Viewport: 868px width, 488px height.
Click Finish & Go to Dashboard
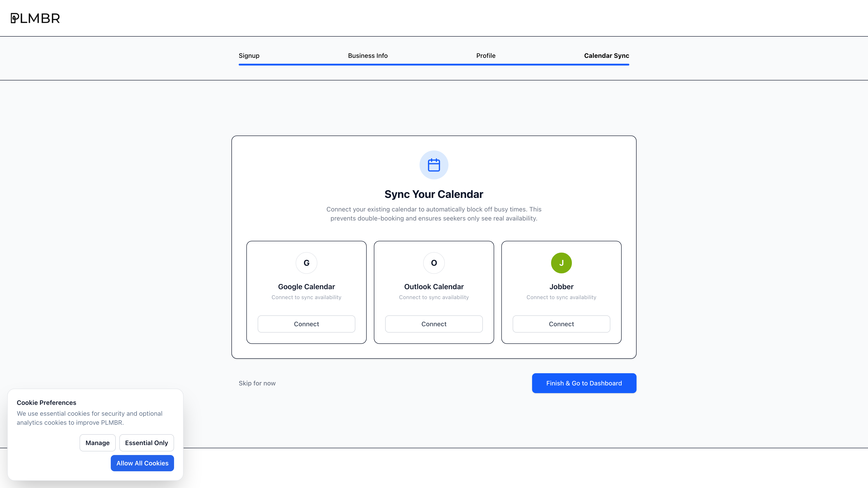click(x=584, y=383)
